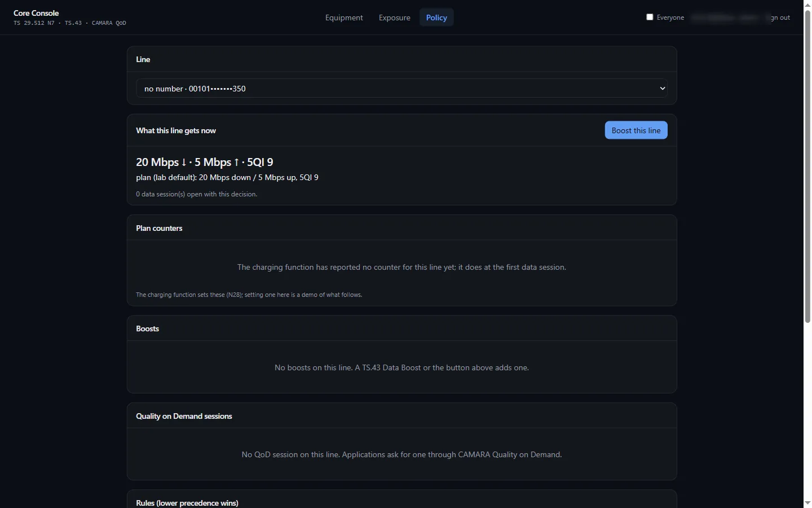This screenshot has height=508, width=812.
Task: Click the 'No boosts on this line' message
Action: point(401,367)
